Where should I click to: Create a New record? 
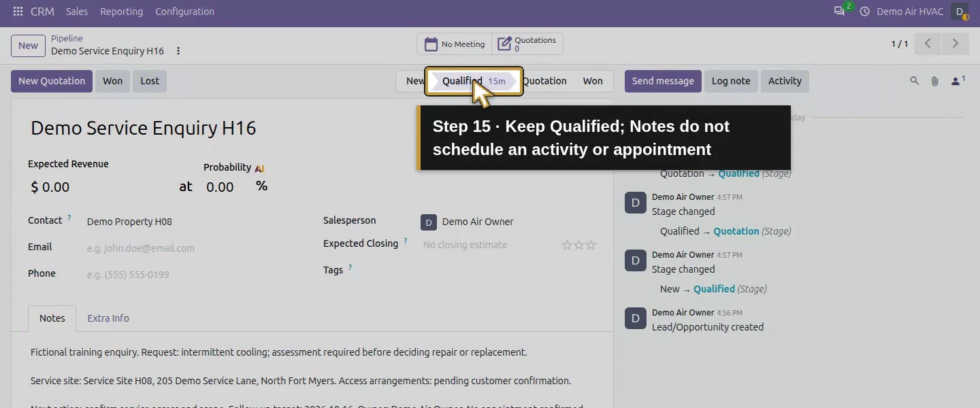click(28, 46)
